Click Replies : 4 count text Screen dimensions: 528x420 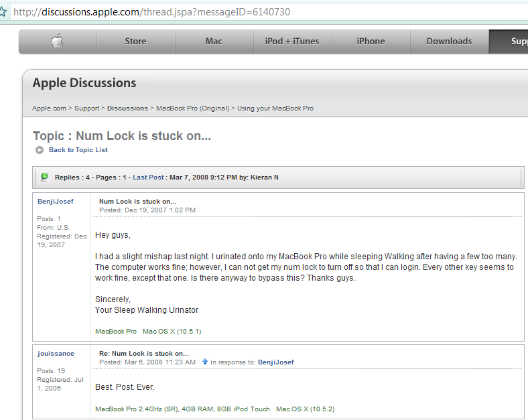click(x=72, y=178)
